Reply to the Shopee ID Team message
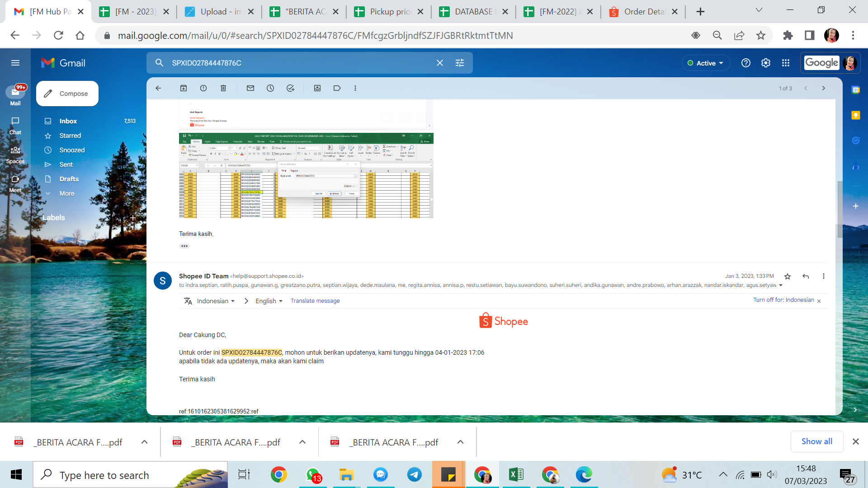 click(806, 276)
